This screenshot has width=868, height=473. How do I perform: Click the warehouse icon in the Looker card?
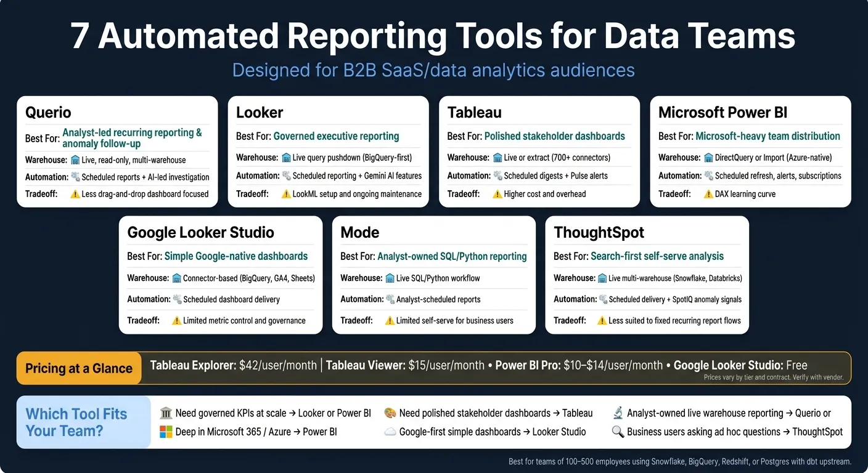click(287, 158)
